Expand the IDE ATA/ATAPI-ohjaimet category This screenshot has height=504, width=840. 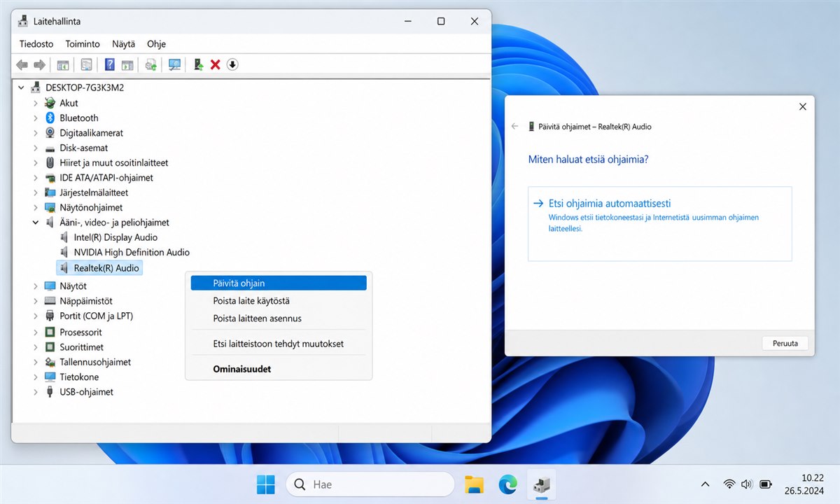click(x=36, y=178)
